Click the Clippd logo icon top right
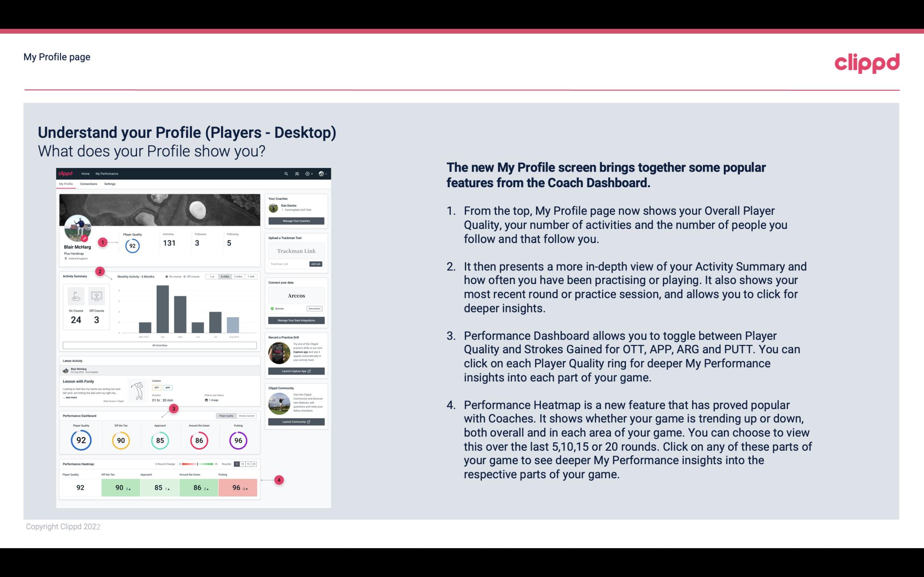The image size is (924, 577). [866, 62]
